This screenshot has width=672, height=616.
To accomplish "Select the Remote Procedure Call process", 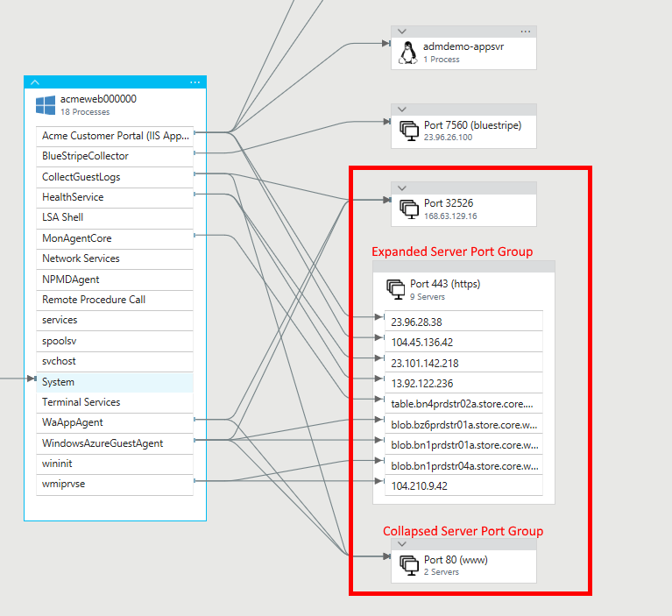I will click(x=115, y=300).
